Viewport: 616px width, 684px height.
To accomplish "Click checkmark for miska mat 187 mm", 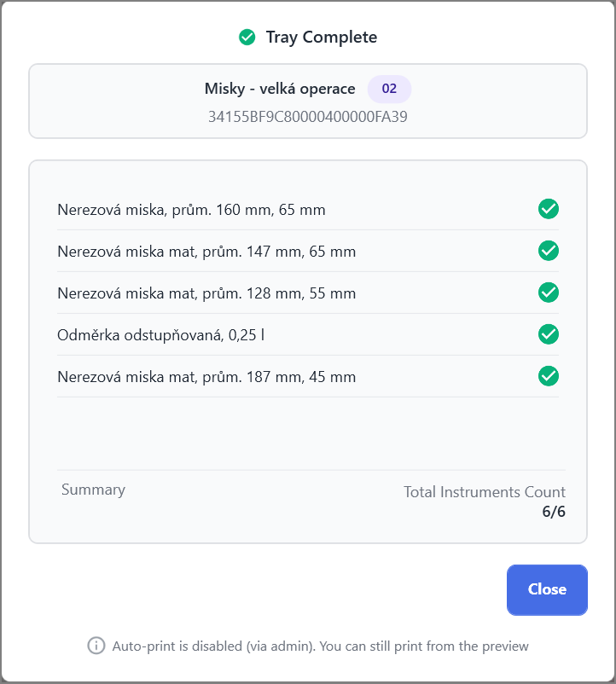I will [549, 376].
